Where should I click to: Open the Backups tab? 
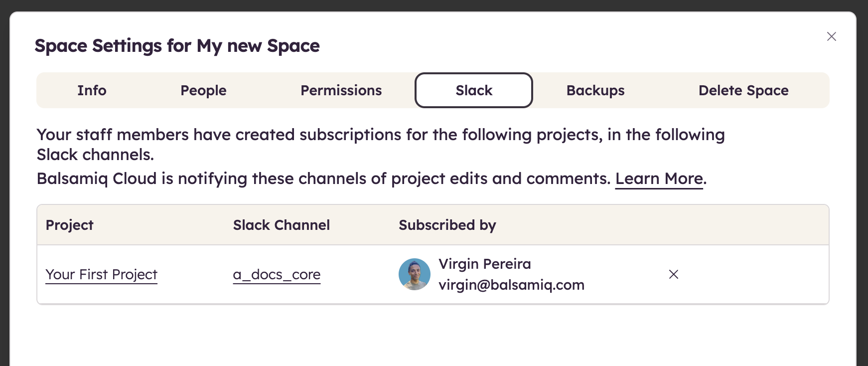pyautogui.click(x=595, y=90)
